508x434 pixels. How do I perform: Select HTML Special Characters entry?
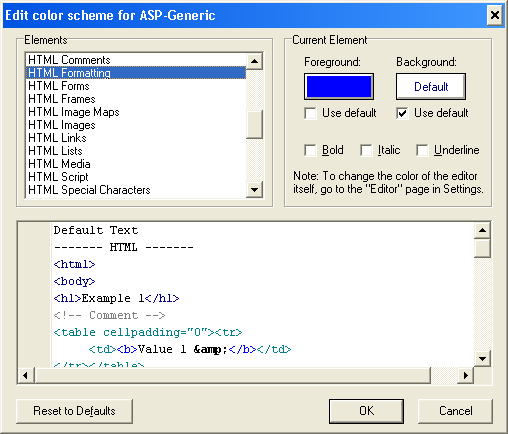(136, 190)
